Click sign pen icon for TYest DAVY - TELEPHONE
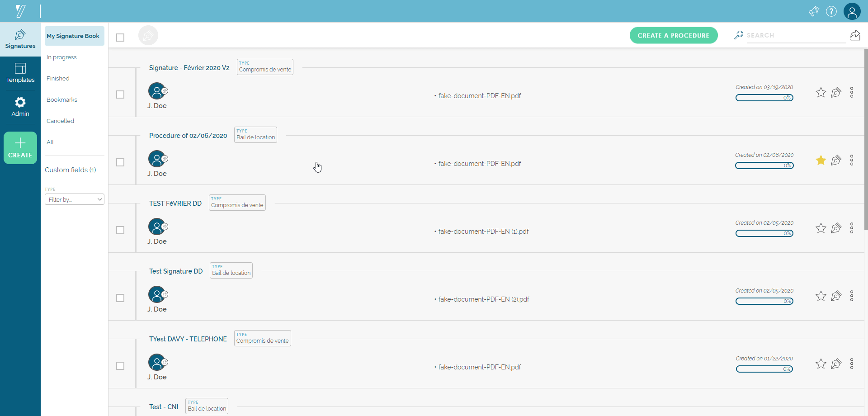Viewport: 868px width, 416px height. 836,364
